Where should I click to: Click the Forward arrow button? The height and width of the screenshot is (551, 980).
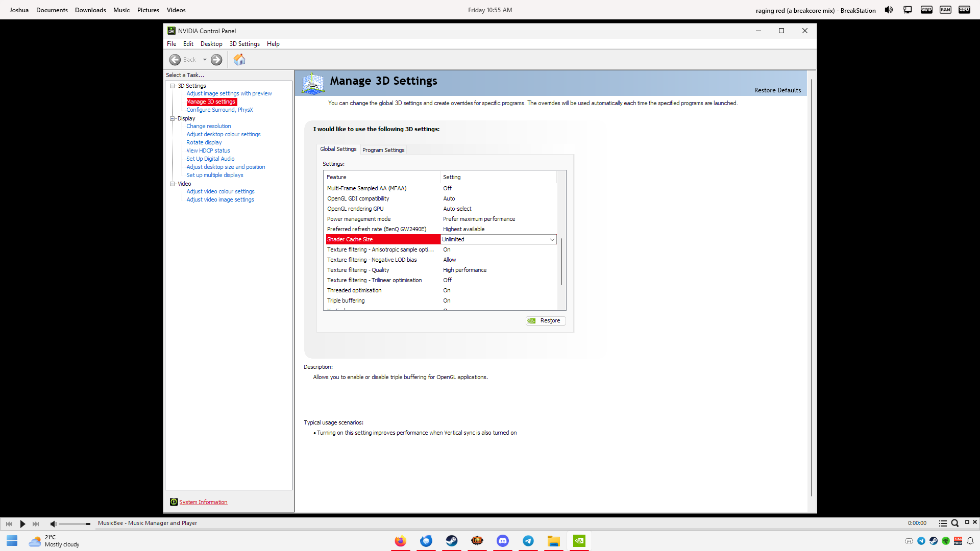pyautogui.click(x=216, y=60)
